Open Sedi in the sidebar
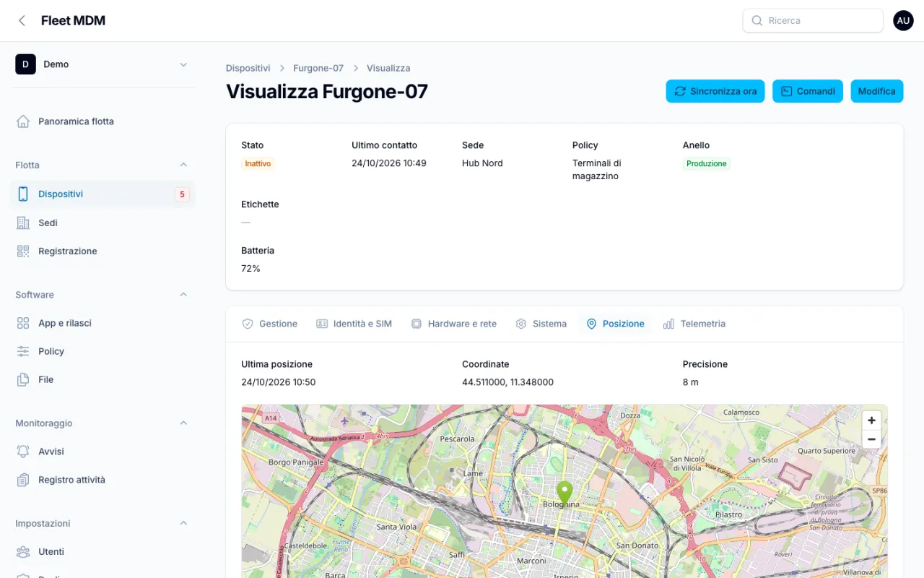This screenshot has width=924, height=578. pyautogui.click(x=103, y=223)
